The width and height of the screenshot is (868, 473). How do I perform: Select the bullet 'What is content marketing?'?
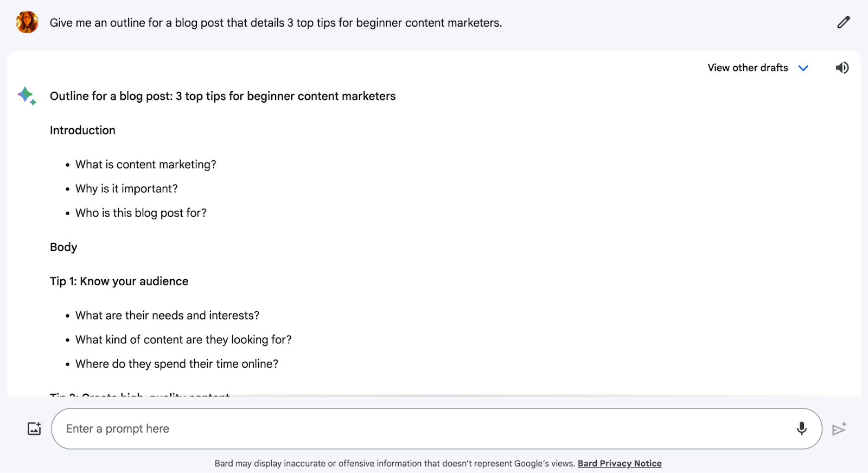(x=145, y=164)
